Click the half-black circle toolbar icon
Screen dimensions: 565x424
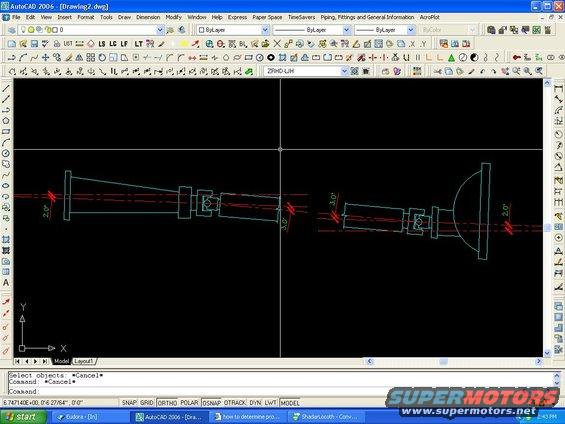tap(474, 57)
